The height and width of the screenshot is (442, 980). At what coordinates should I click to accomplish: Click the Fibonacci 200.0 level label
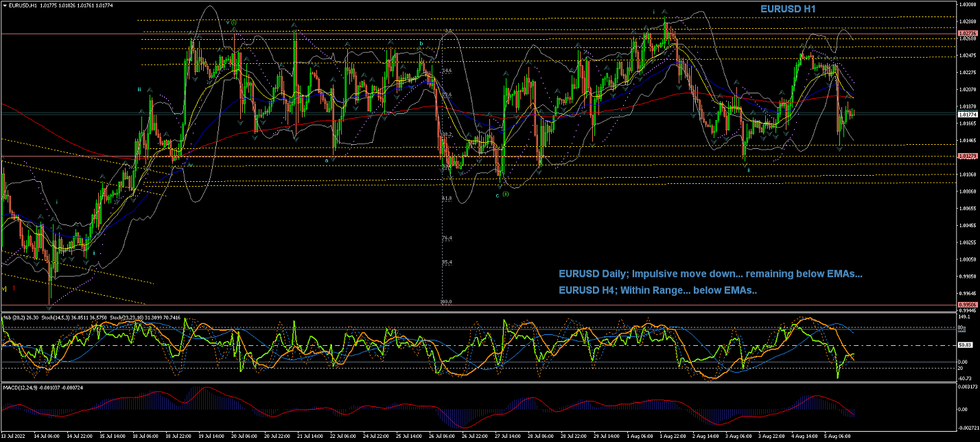pos(446,301)
